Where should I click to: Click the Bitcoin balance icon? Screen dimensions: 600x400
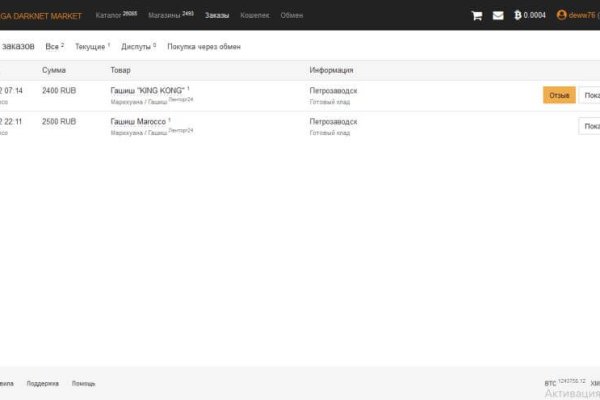pyautogui.click(x=517, y=15)
